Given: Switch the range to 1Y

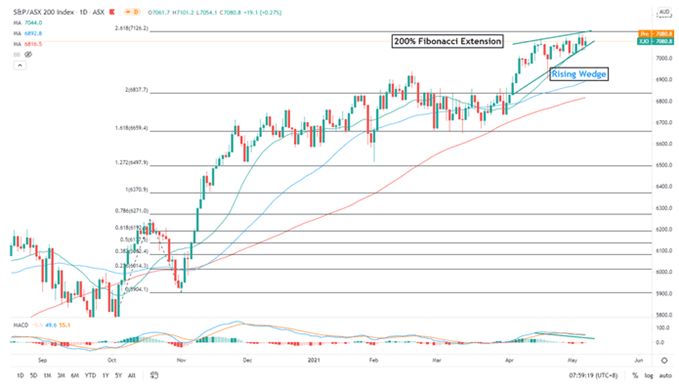Looking at the screenshot, I should (x=105, y=375).
